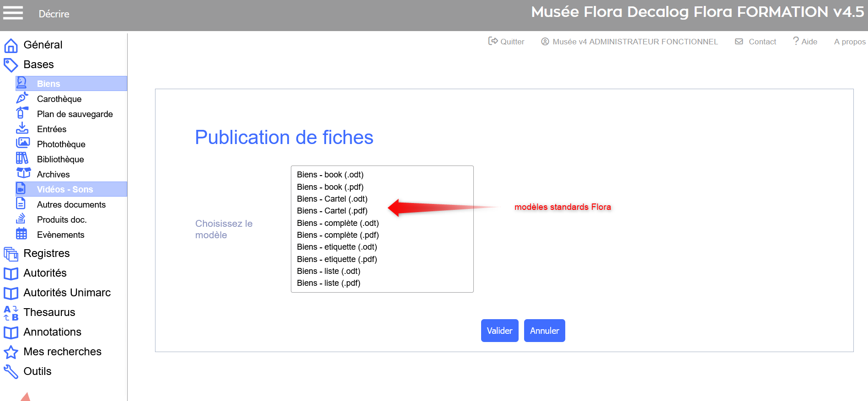Click Musée v4 ADMINISTRATEUR FONCTIONNEL account link
Screen dimensions: 868x401
click(635, 42)
